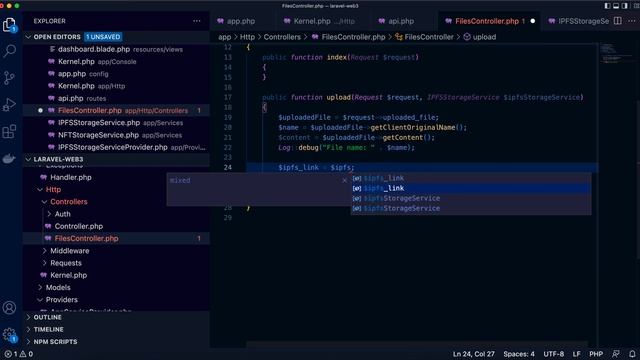Choose first $ipfsStorageService suggestion
Screen dimensions: 640x360
pos(471,198)
